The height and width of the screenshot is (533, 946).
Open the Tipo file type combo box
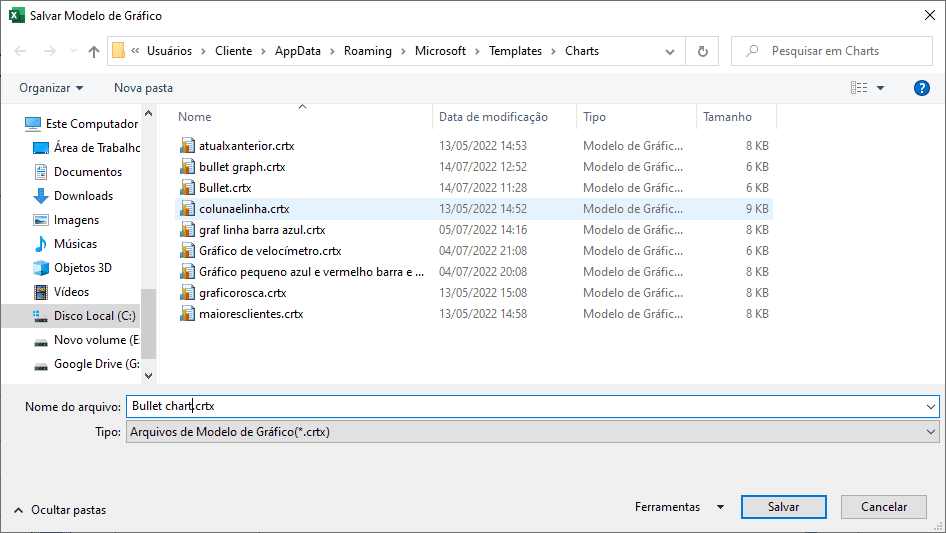(532, 432)
